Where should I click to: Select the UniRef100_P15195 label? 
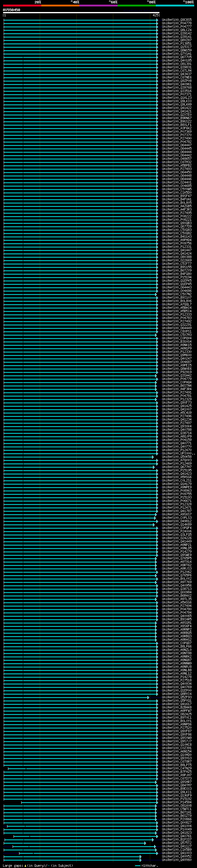tap(176, 470)
